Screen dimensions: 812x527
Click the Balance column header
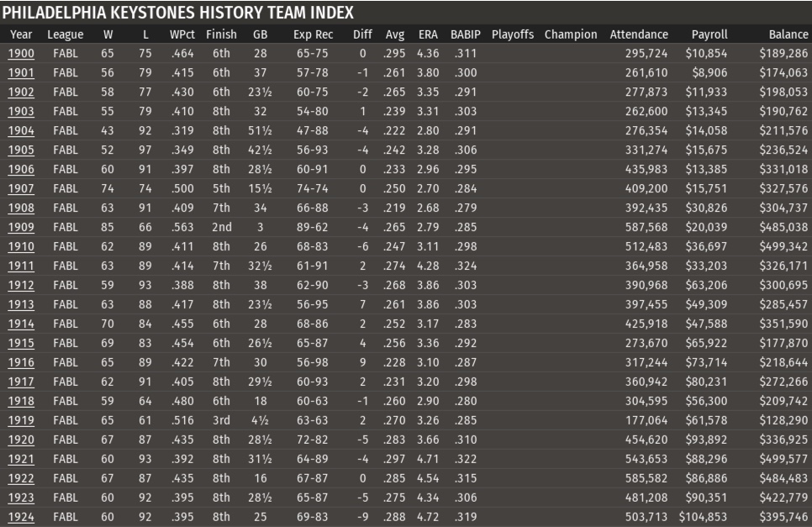pyautogui.click(x=788, y=34)
